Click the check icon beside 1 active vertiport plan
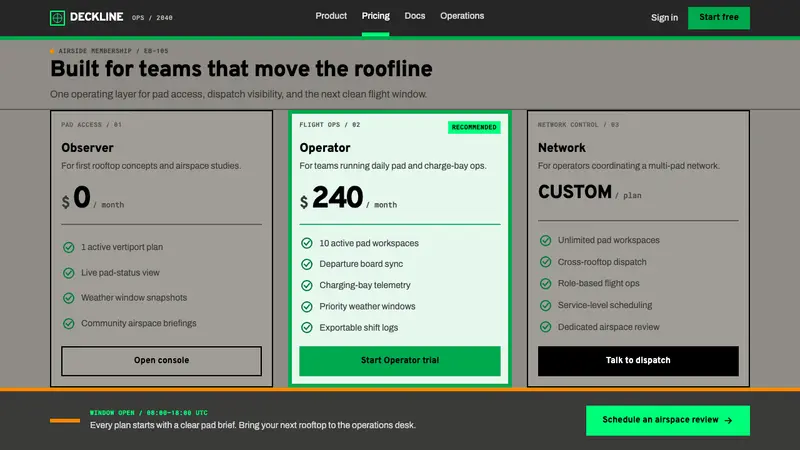Image resolution: width=800 pixels, height=450 pixels. coord(68,247)
